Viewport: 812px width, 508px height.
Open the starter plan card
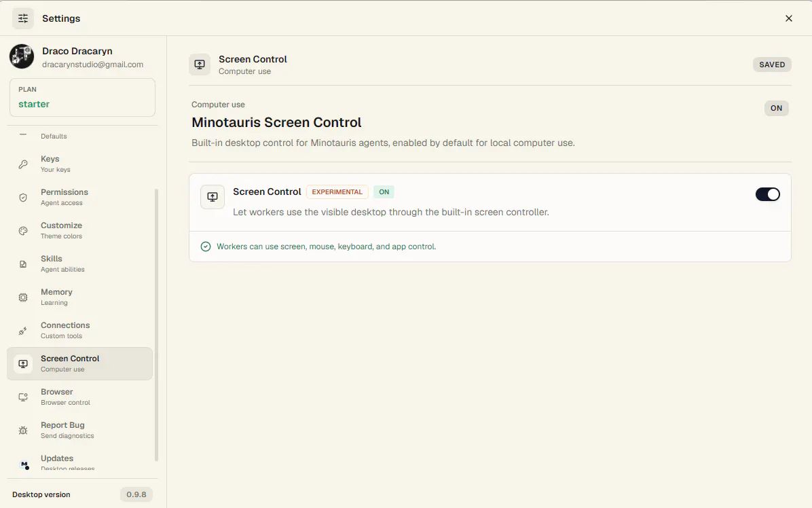(x=82, y=97)
